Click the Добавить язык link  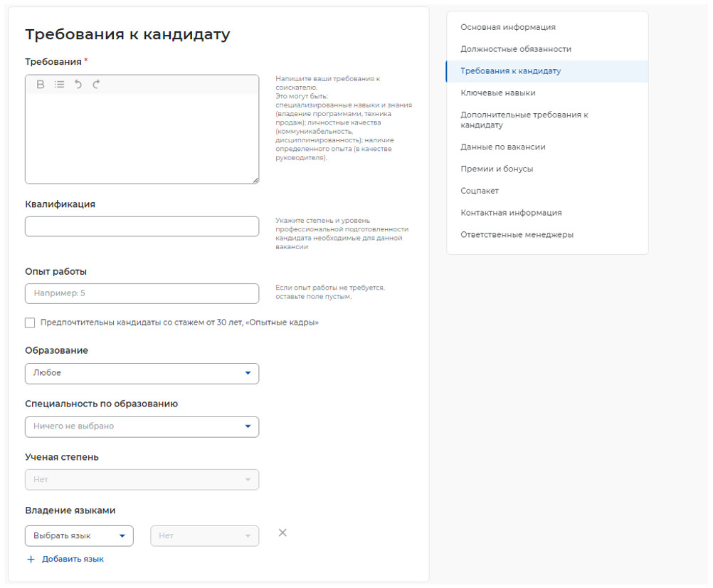pyautogui.click(x=73, y=560)
